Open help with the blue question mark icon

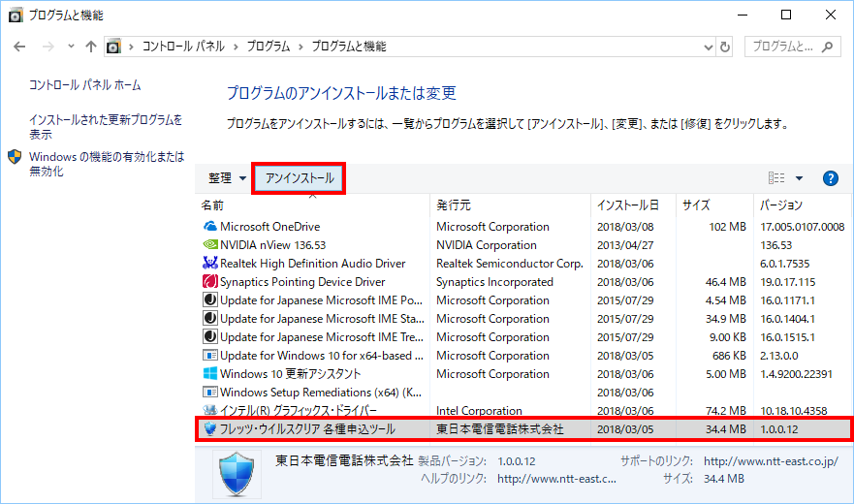click(830, 178)
